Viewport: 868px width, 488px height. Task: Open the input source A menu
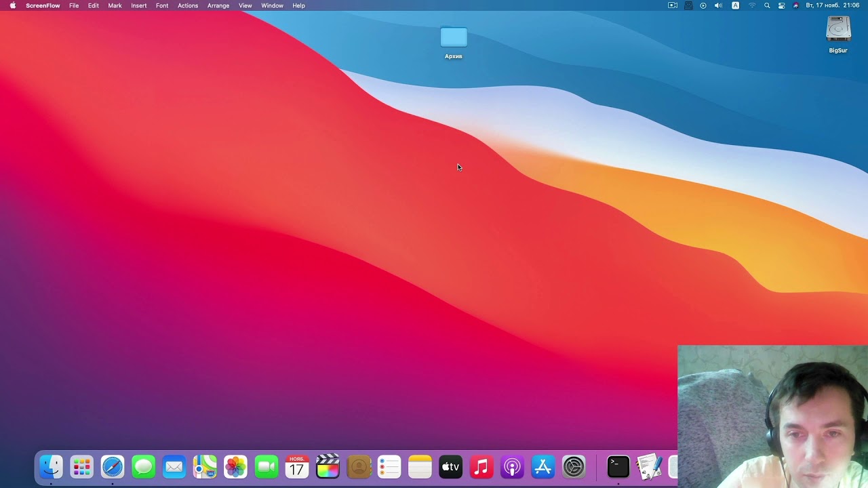click(x=735, y=5)
